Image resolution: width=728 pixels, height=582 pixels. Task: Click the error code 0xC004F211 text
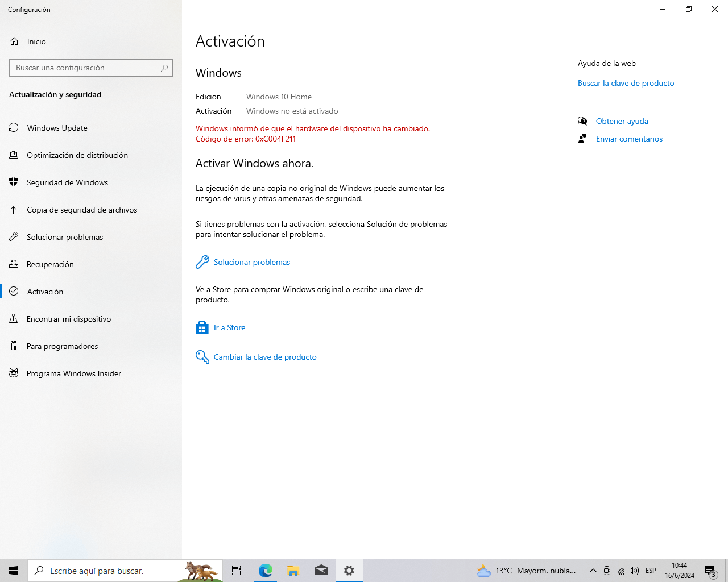(275, 139)
